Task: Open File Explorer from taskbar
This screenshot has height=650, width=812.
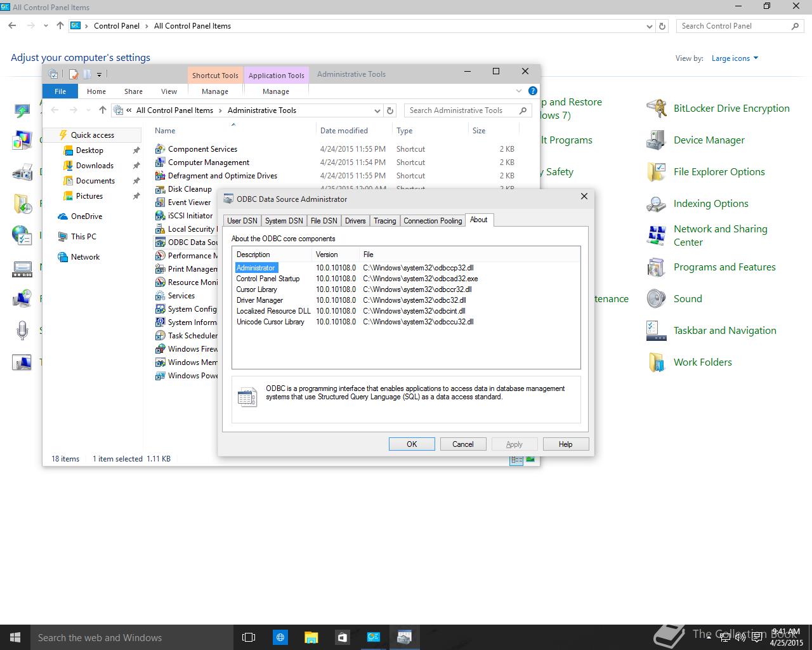Action: point(311,637)
